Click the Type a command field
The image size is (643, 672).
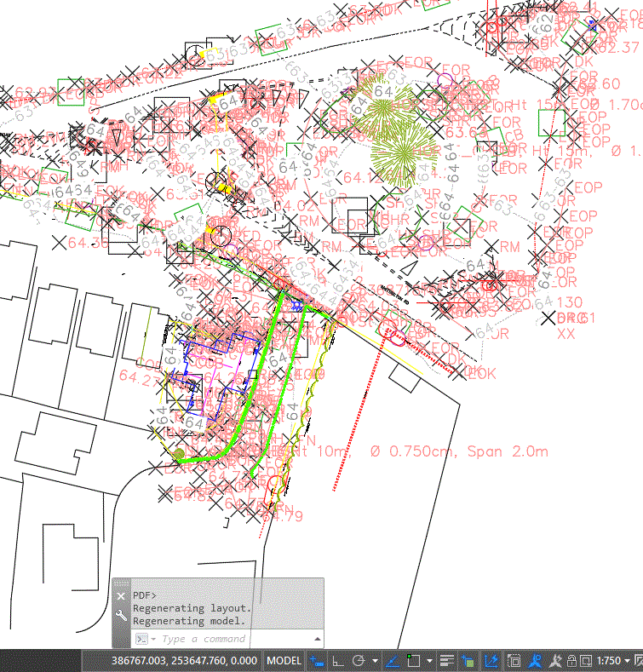[x=204, y=639]
